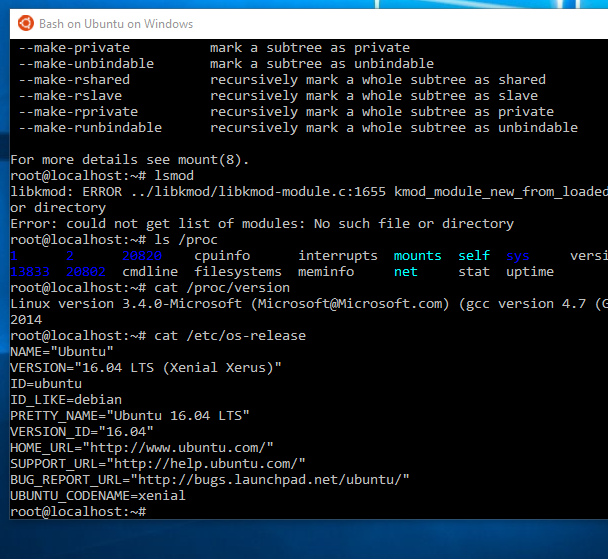Click the blue 'sys' directory entry
The height and width of the screenshot is (559, 608).
coord(518,257)
